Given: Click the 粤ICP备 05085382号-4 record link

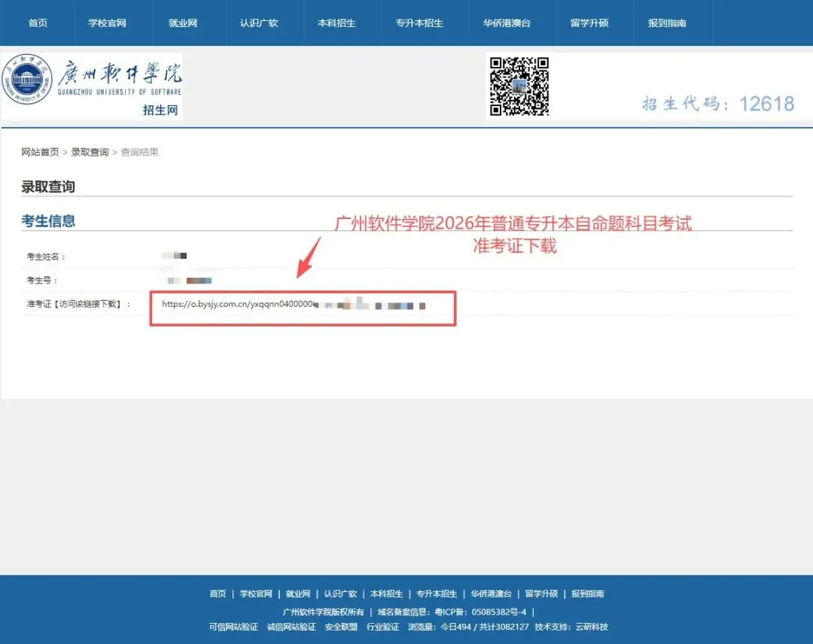Looking at the screenshot, I should (480, 612).
